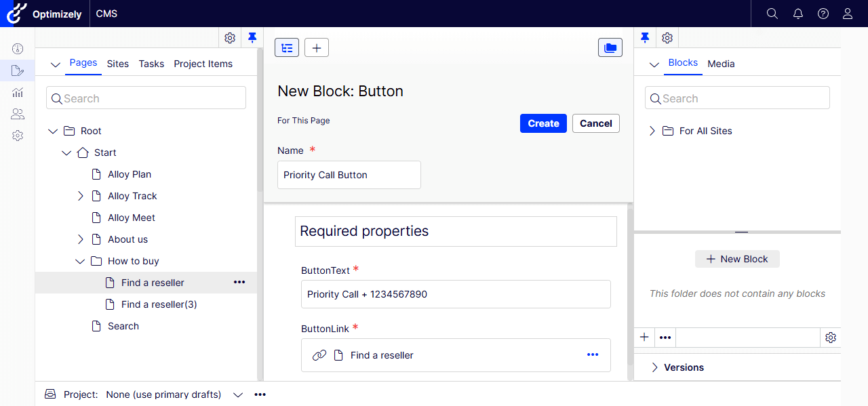Switch to the Sites tab

tap(118, 64)
